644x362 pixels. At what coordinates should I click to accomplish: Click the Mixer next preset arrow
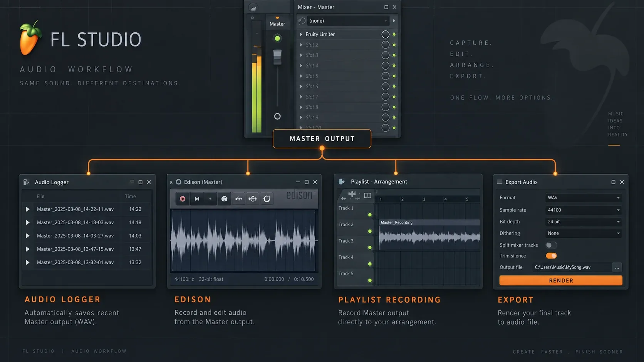[x=394, y=21]
